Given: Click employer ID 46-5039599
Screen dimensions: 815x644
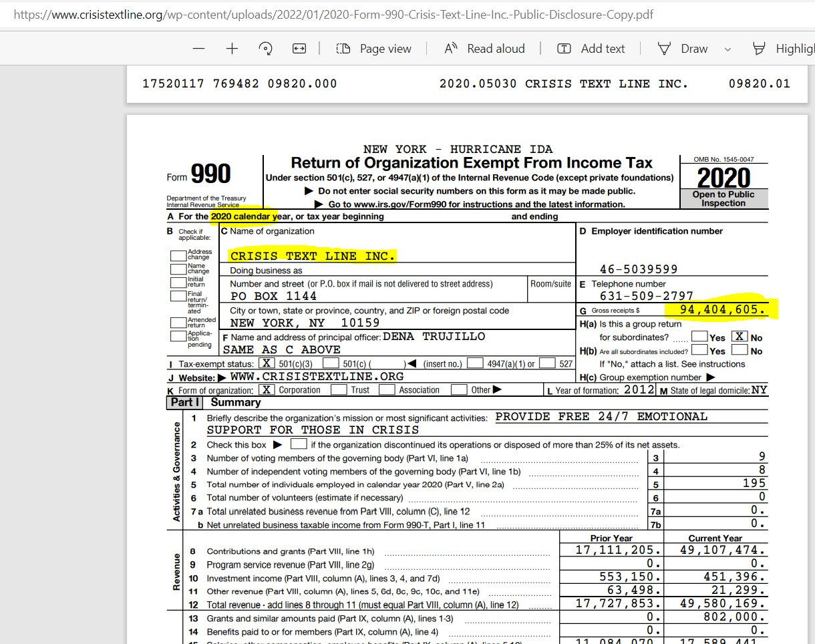Looking at the screenshot, I should pyautogui.click(x=639, y=269).
